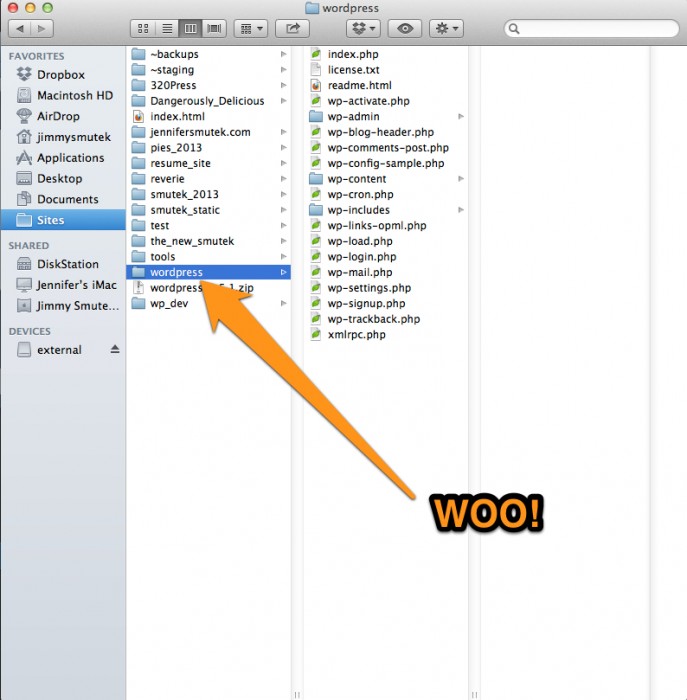The width and height of the screenshot is (687, 700).
Task: Click the Quick Look eye icon
Action: tap(405, 29)
